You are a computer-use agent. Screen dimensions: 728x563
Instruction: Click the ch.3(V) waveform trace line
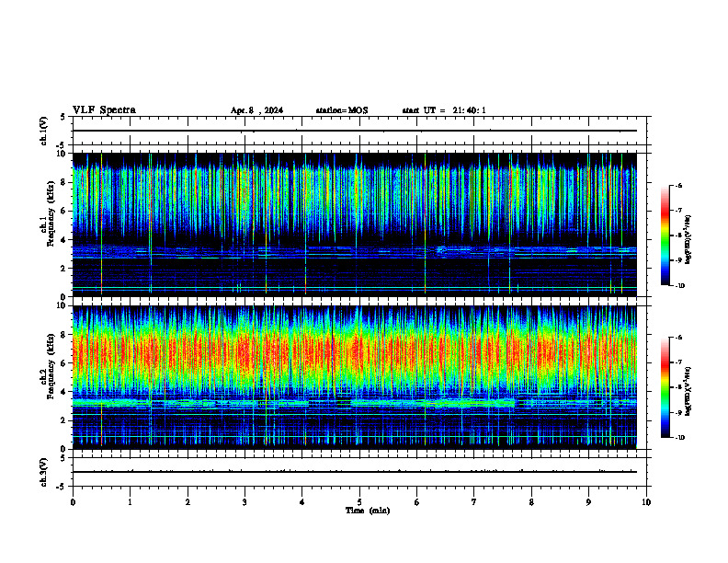355,472
